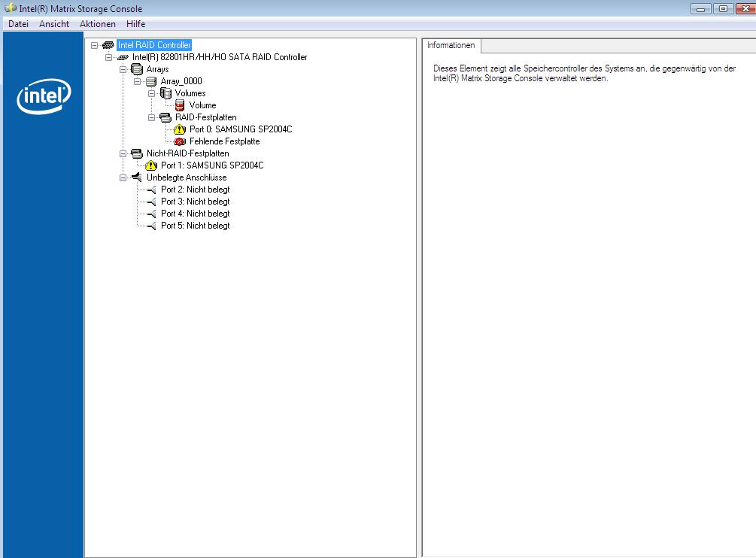Select the Array_0000 label

click(181, 81)
